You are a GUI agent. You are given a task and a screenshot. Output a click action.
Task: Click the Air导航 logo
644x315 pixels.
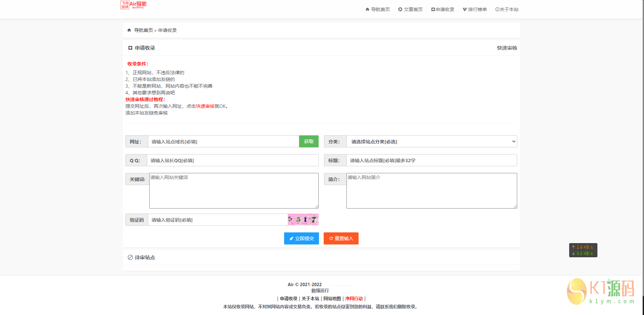pos(134,5)
